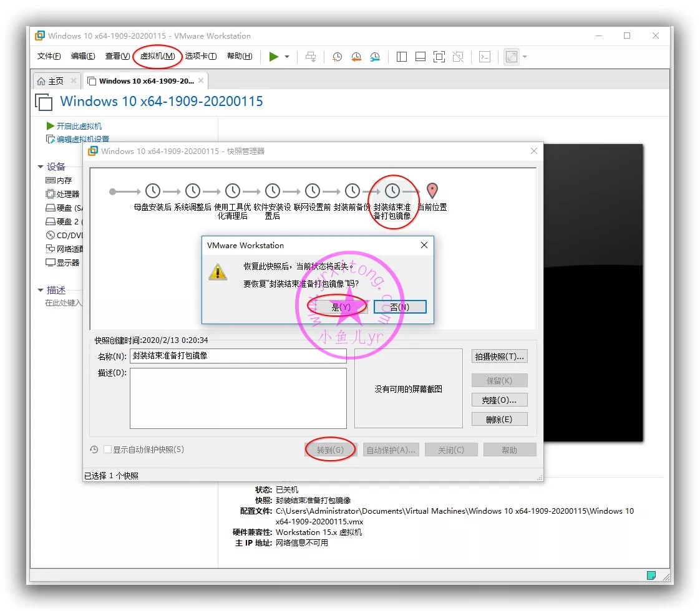
Task: Collapse the 设备 section
Action: (x=41, y=166)
